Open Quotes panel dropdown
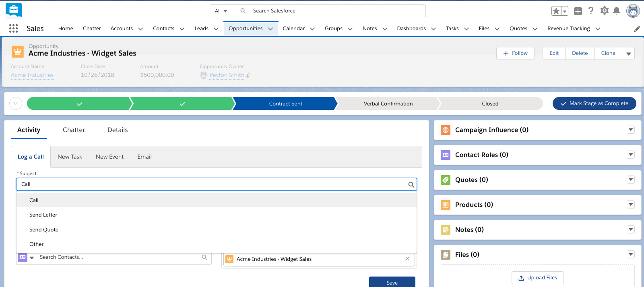Screen dimensions: 644x287 coord(631,180)
